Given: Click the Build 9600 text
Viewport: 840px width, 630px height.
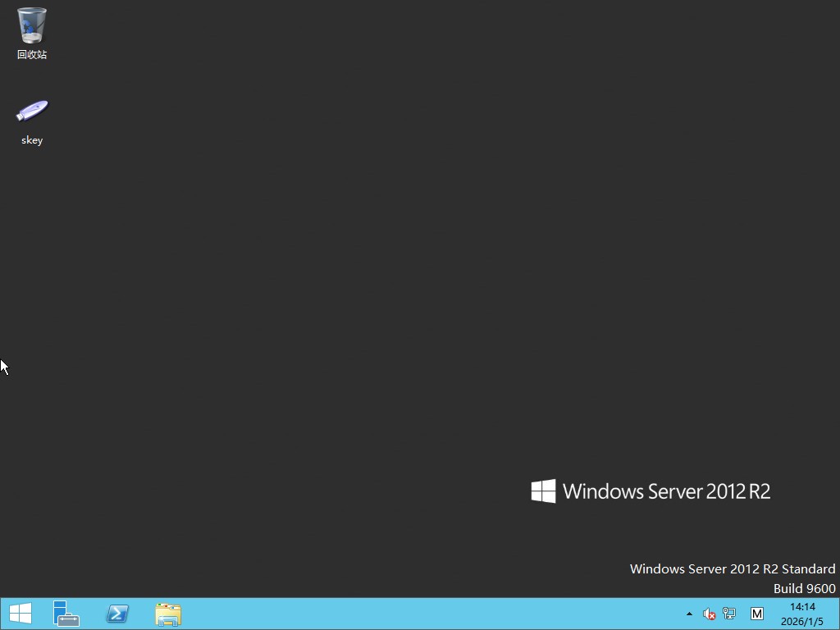Looking at the screenshot, I should (x=804, y=588).
